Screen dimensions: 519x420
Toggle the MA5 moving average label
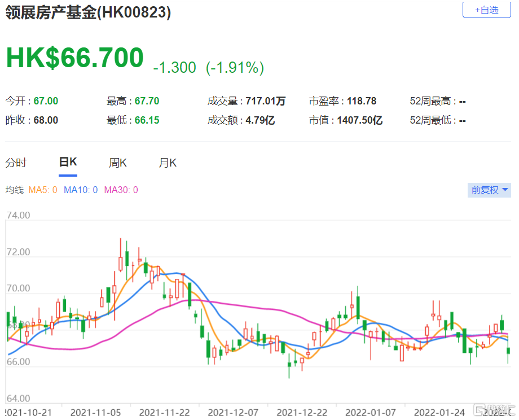click(x=43, y=190)
